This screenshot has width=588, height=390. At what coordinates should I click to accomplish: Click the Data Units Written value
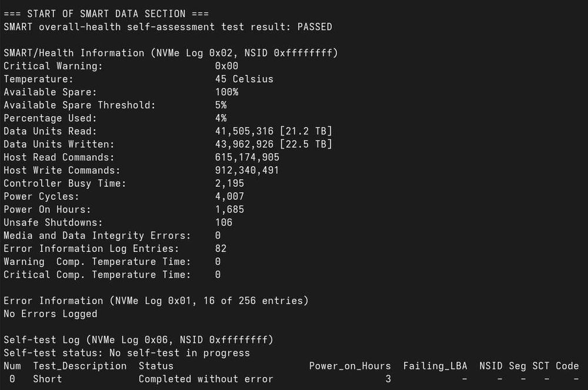pyautogui.click(x=273, y=144)
